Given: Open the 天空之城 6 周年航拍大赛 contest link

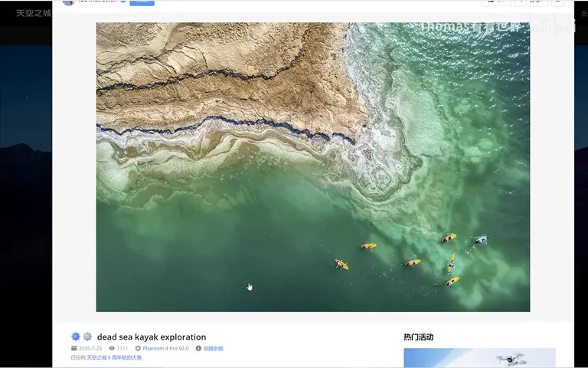Looking at the screenshot, I should point(114,358).
